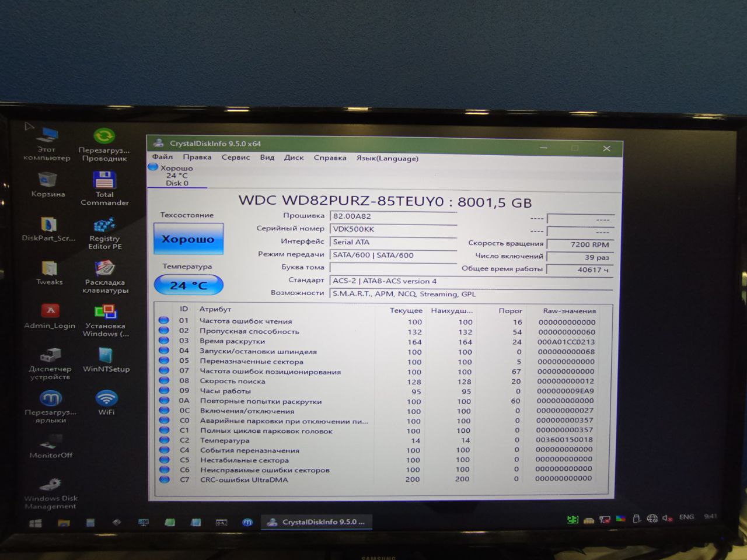The image size is (747, 560).
Task: Click the Хорошо health status button
Action: point(188,239)
